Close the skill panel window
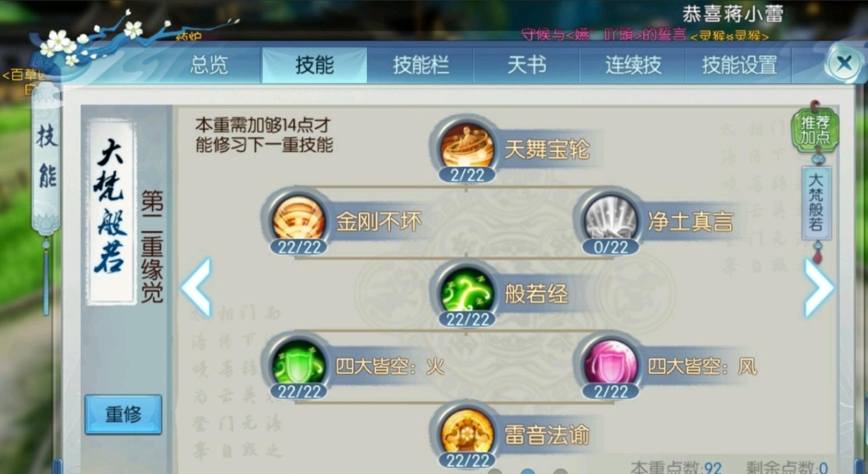Screen dimensions: 868x474 click(843, 63)
